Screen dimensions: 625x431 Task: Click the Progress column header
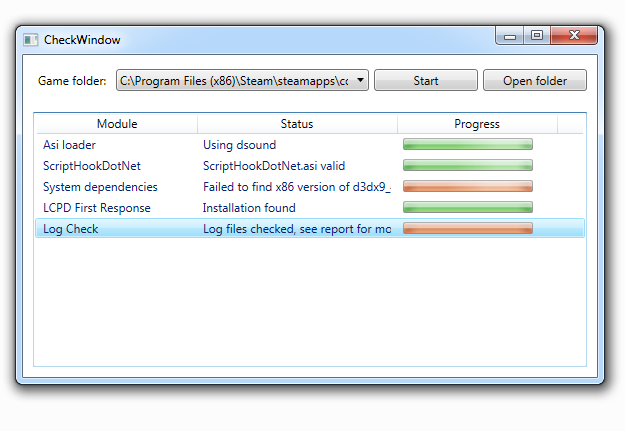[x=477, y=124]
